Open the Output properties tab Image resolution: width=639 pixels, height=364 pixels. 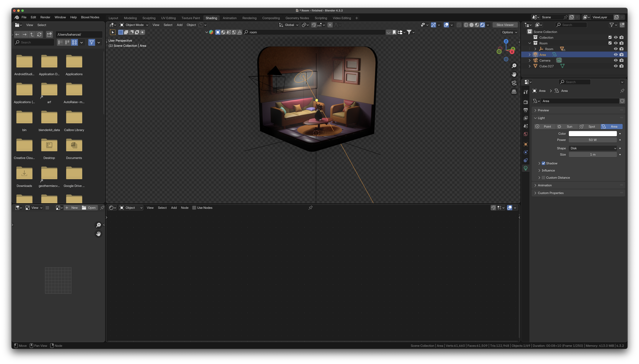526,110
